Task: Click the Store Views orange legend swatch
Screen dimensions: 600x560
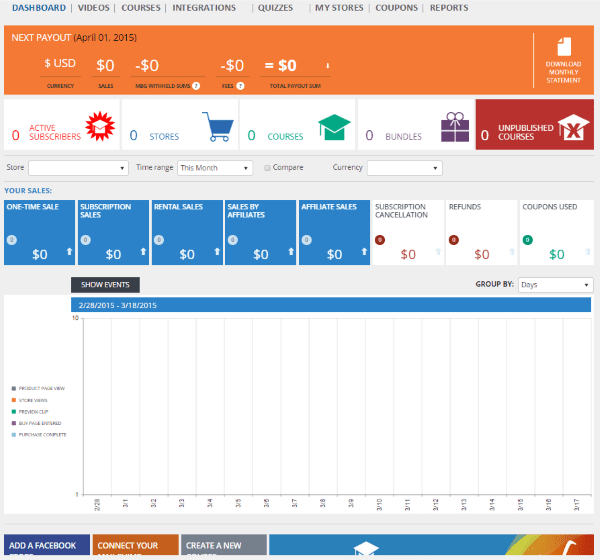Action: click(12, 400)
